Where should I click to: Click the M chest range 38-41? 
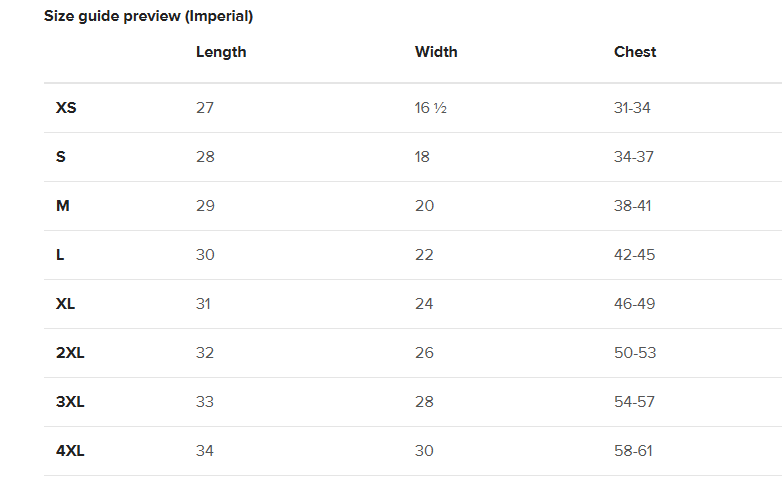[x=634, y=206]
